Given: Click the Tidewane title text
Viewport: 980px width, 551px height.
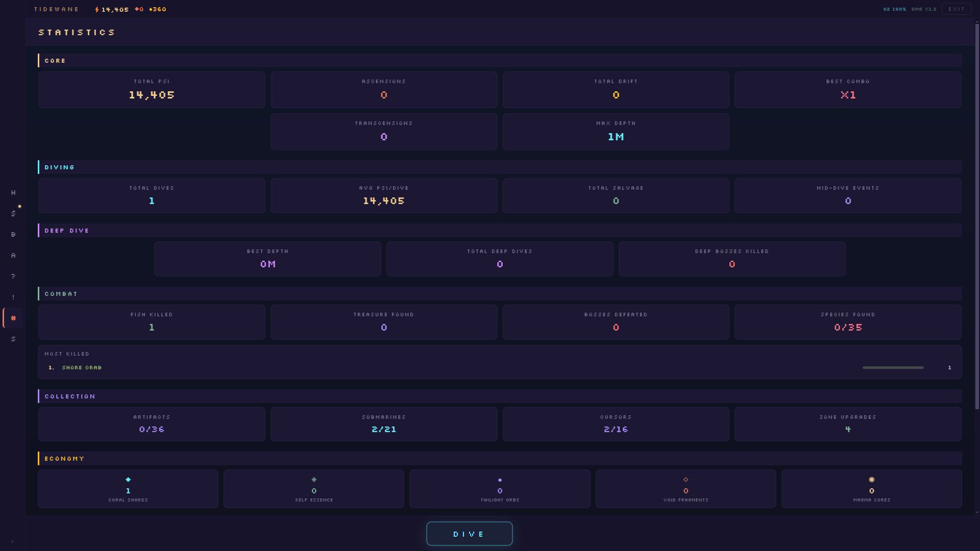Looking at the screenshot, I should [56, 9].
